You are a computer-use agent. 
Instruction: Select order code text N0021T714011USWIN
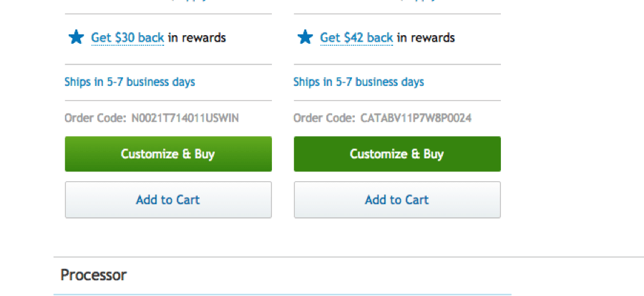(185, 118)
